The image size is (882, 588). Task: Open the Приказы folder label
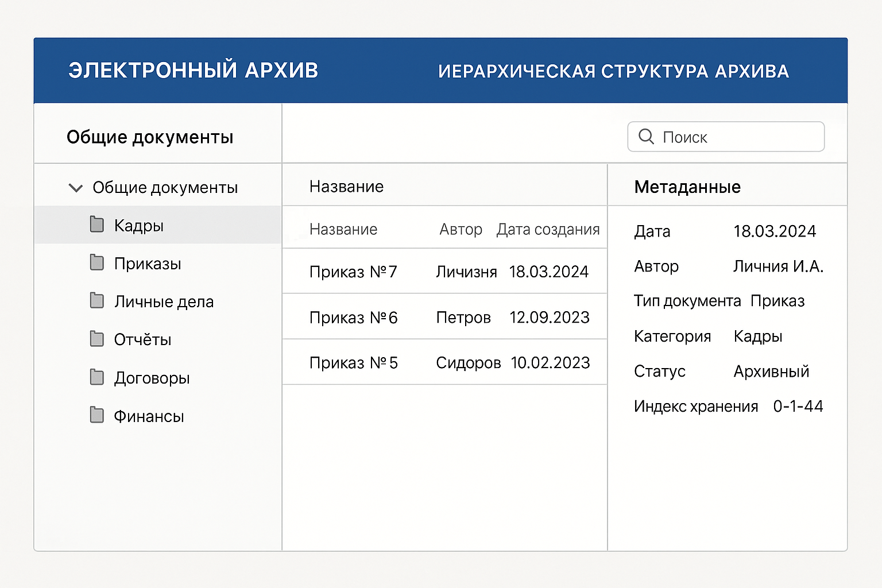(148, 264)
